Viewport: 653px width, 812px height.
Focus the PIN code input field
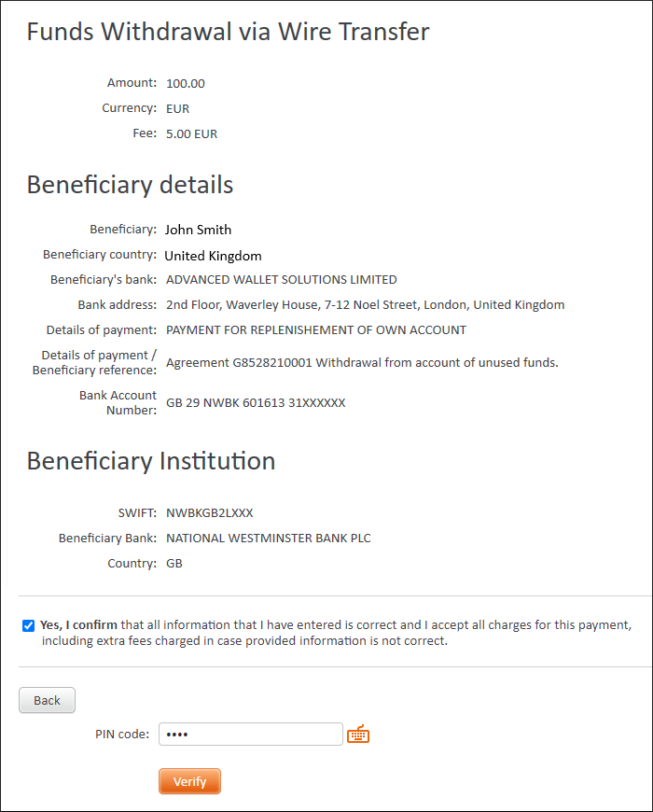[x=250, y=734]
